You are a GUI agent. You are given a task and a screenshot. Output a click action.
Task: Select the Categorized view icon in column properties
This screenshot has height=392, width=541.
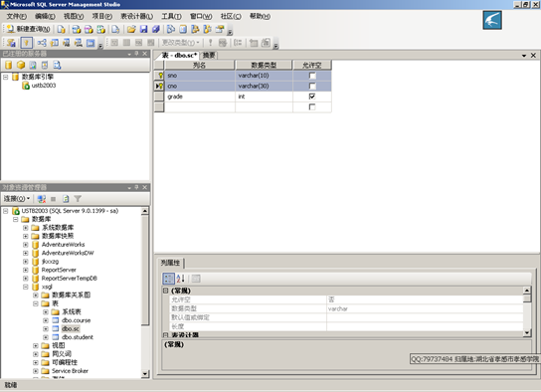[x=169, y=279]
